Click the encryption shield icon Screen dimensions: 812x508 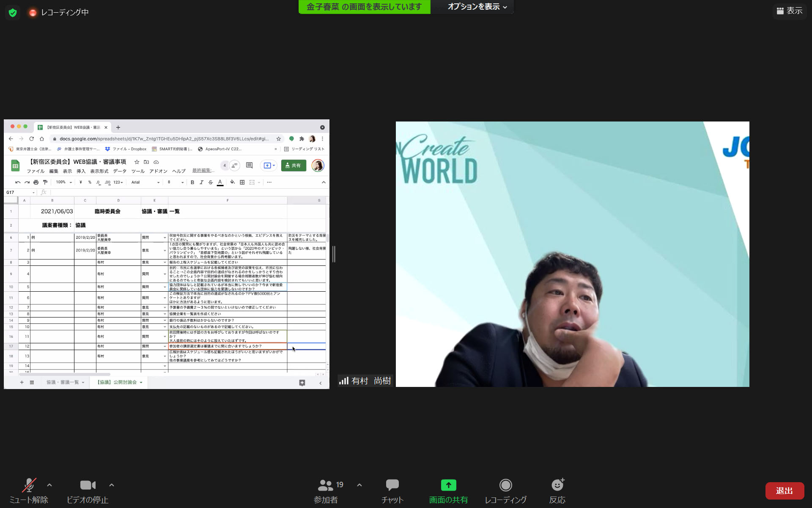[x=13, y=13]
